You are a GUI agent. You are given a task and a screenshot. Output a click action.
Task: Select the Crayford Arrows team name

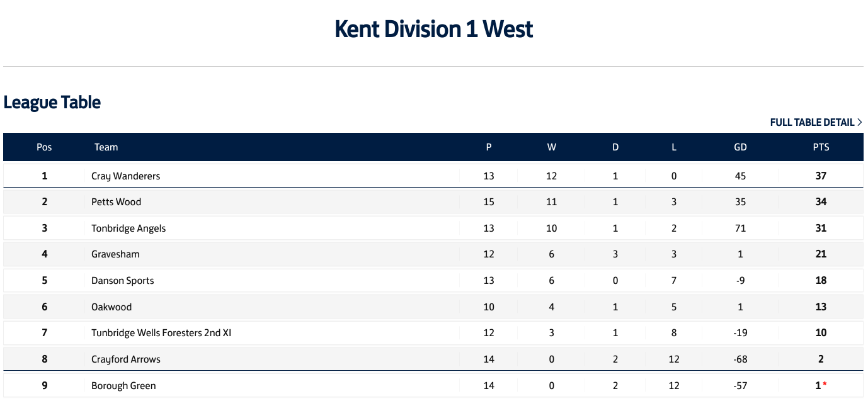point(126,359)
